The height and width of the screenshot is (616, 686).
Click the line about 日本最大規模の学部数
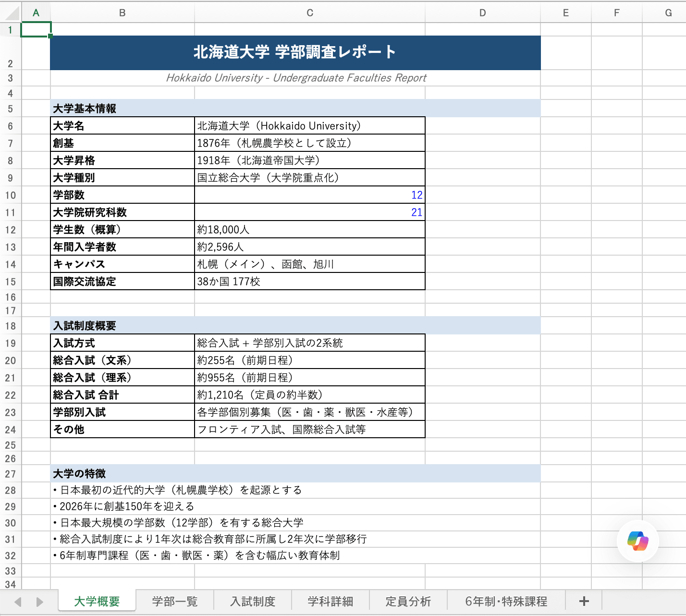(x=178, y=523)
